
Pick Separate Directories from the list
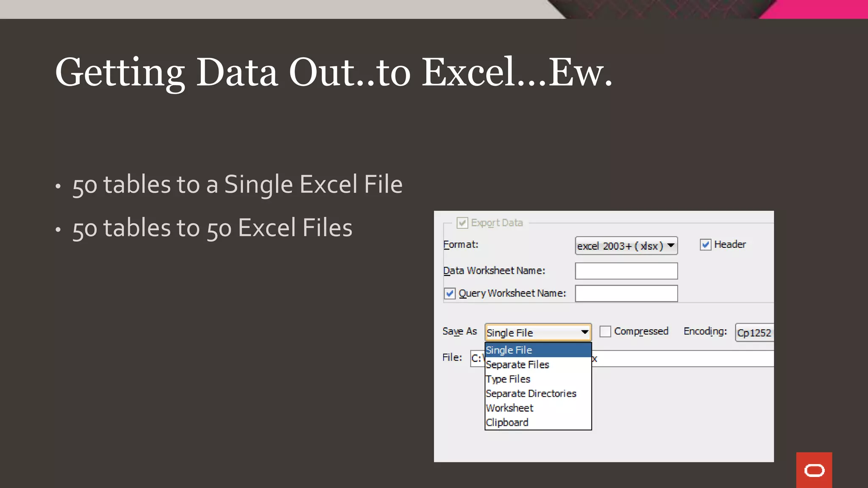[538, 393]
